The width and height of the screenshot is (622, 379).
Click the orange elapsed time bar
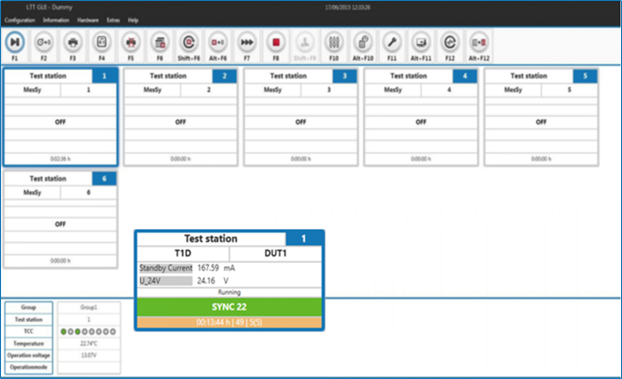[x=229, y=322]
